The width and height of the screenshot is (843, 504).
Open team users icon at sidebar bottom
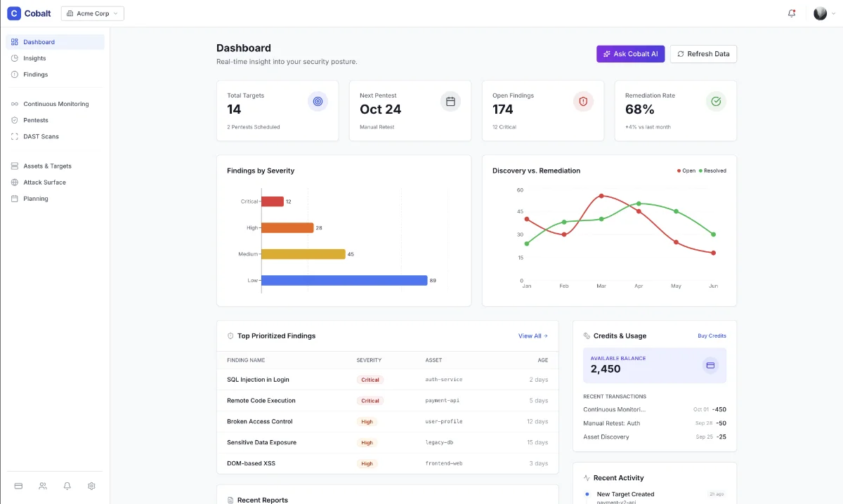(43, 486)
